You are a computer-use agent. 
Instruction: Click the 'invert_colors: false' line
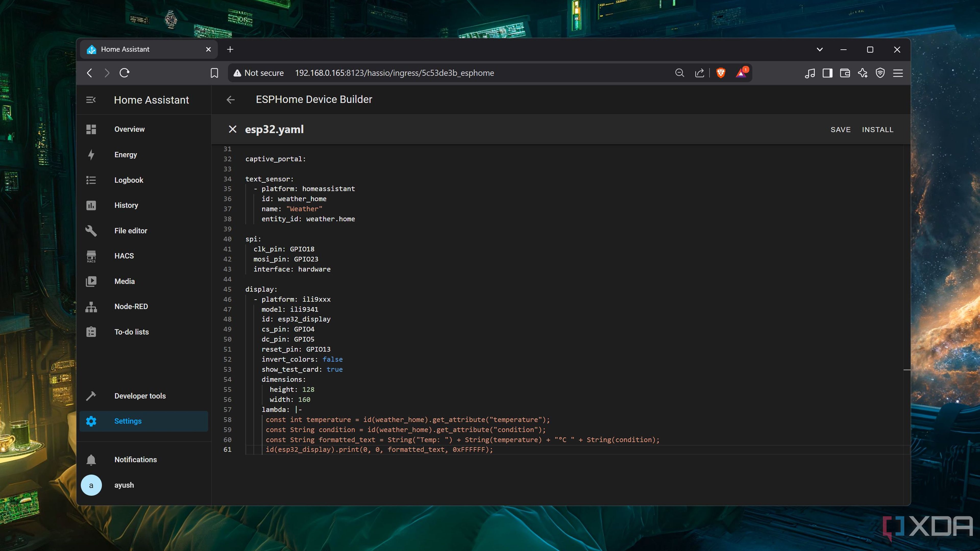pyautogui.click(x=302, y=359)
